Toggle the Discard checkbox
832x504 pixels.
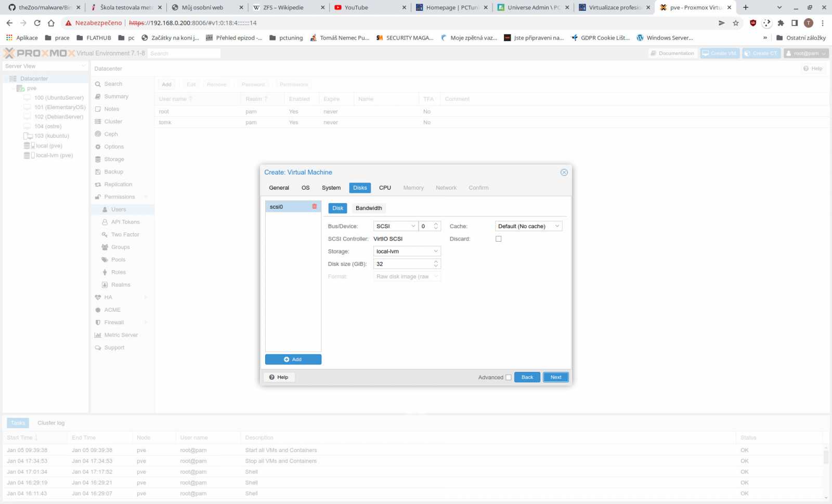pyautogui.click(x=498, y=239)
